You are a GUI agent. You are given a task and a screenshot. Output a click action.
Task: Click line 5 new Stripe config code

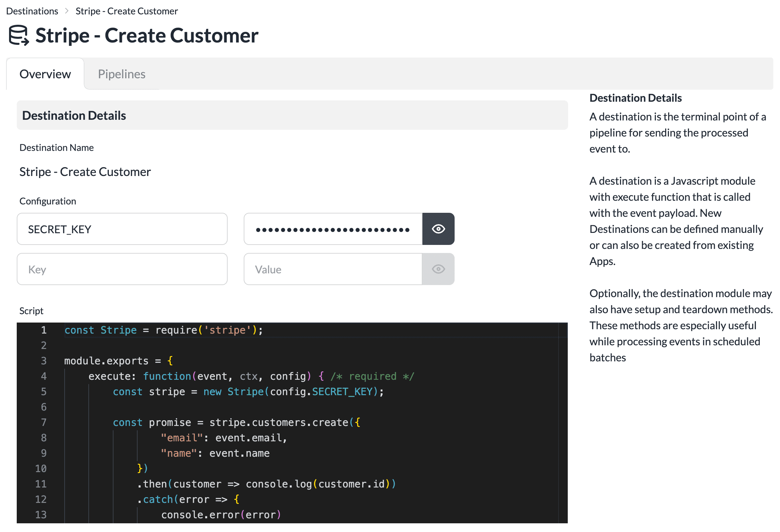(248, 392)
